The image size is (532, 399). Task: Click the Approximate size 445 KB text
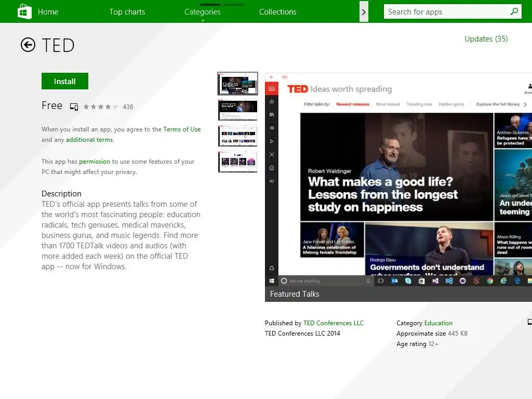click(432, 334)
